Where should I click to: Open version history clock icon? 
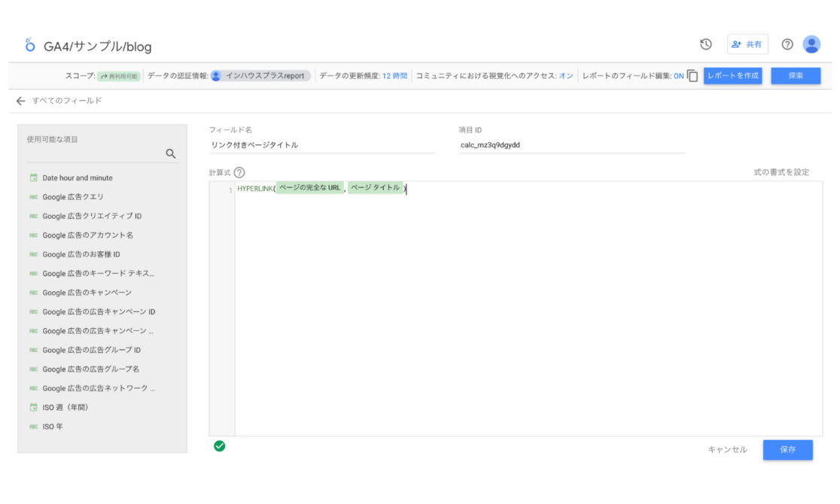pyautogui.click(x=706, y=44)
